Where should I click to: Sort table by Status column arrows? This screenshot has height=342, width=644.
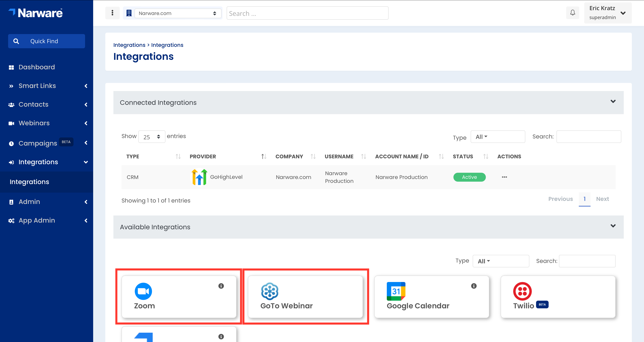point(485,156)
